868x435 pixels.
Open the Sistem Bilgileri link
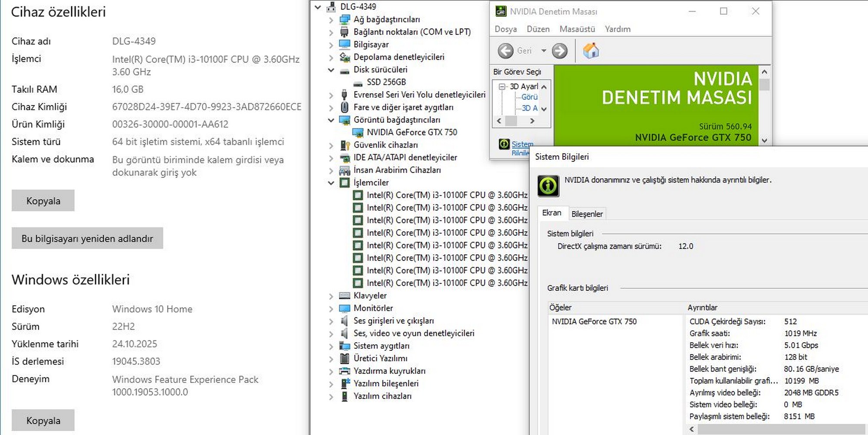[x=522, y=145]
